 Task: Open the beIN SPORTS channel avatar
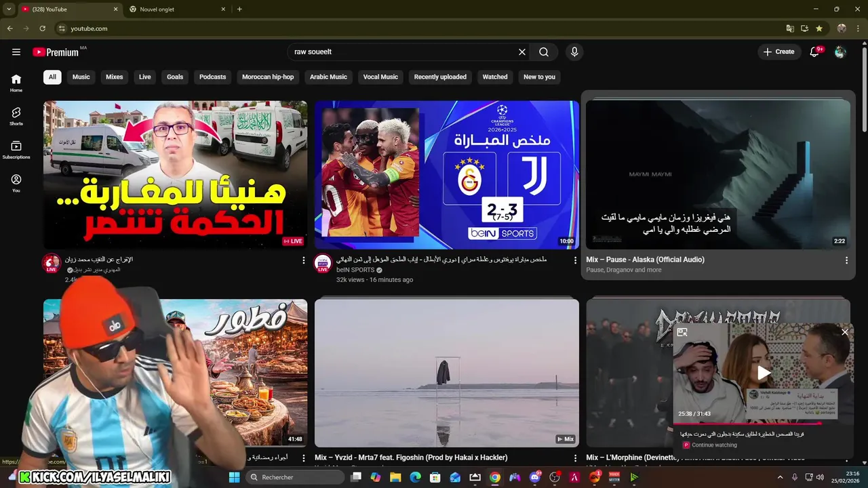[323, 263]
